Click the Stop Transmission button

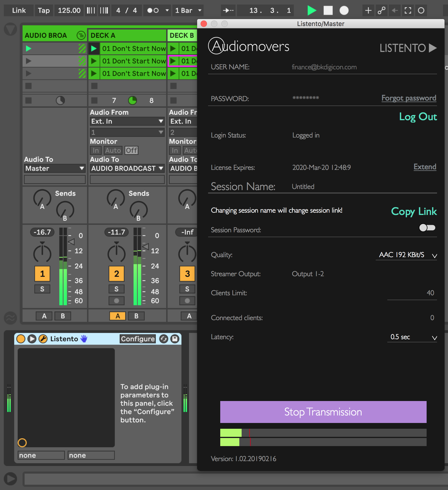click(x=323, y=412)
